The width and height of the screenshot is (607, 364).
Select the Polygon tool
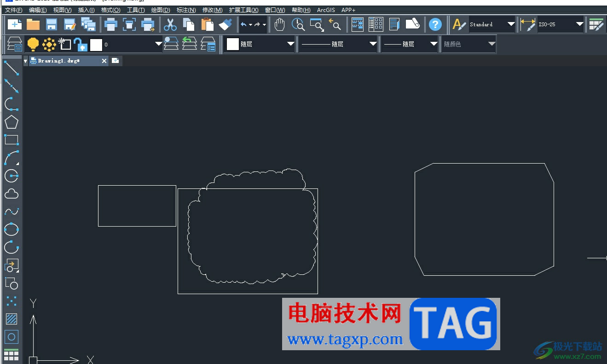click(12, 122)
